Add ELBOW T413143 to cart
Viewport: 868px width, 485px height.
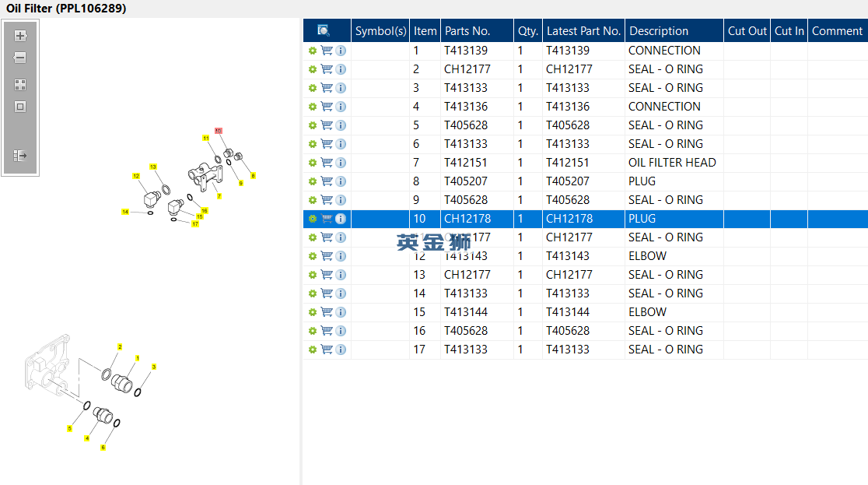tap(327, 256)
